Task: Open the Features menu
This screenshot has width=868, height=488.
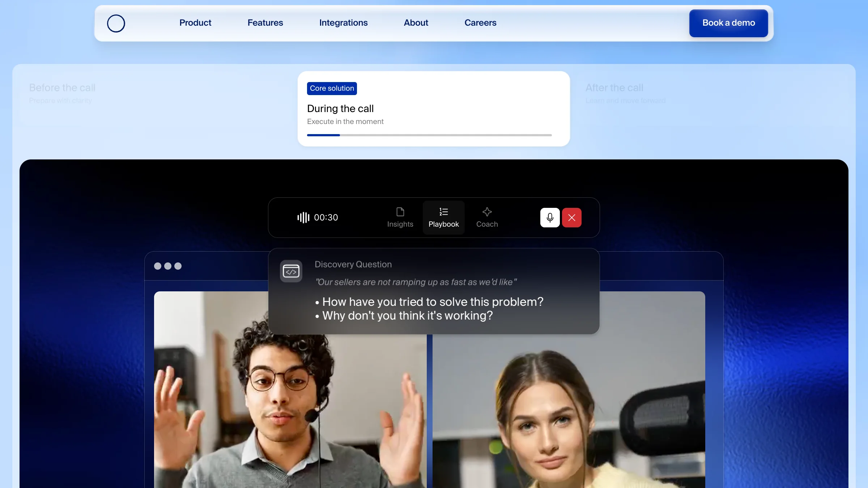Action: pyautogui.click(x=265, y=23)
